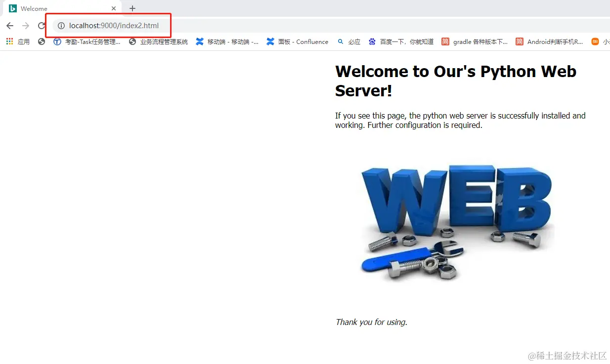
Task: Open the 业务流程管理系统 bookmark
Action: tap(159, 42)
